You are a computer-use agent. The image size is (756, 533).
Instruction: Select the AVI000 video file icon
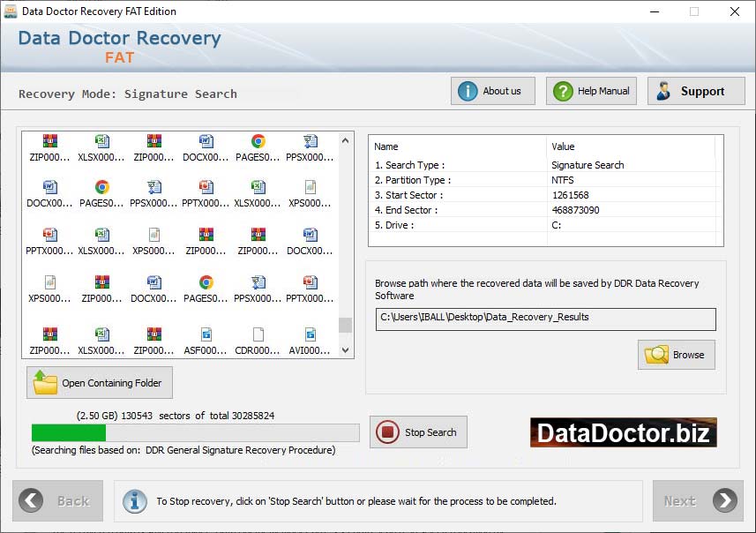310,334
